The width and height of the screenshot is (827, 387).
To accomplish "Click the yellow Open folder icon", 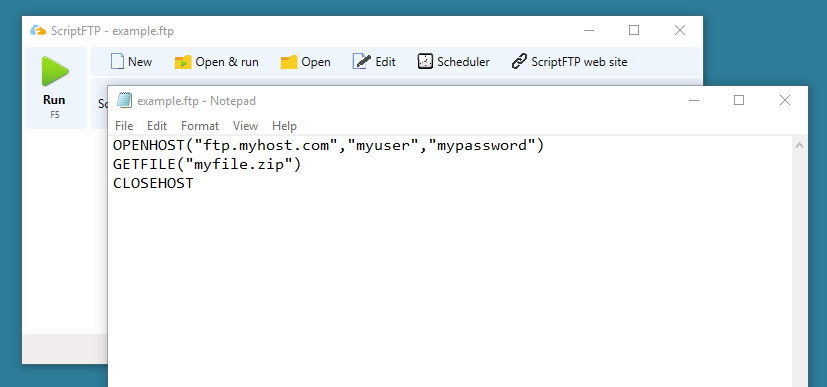I will pyautogui.click(x=289, y=62).
